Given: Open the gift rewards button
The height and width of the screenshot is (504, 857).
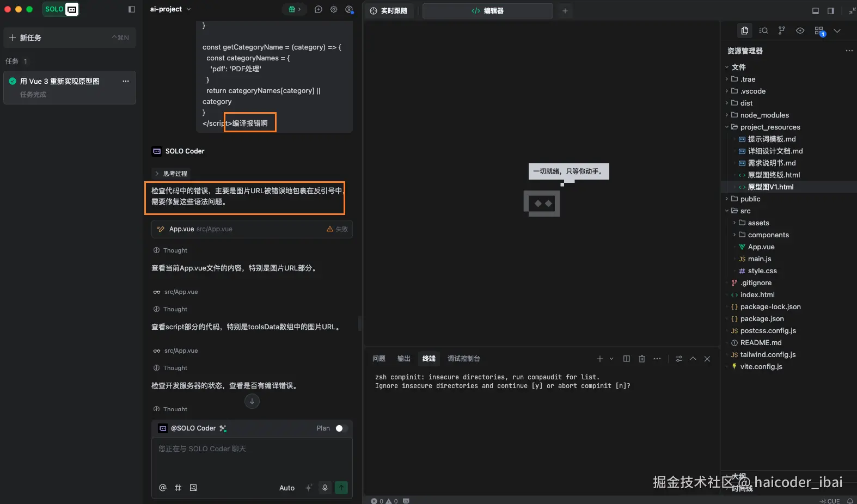Looking at the screenshot, I should click(x=294, y=9).
